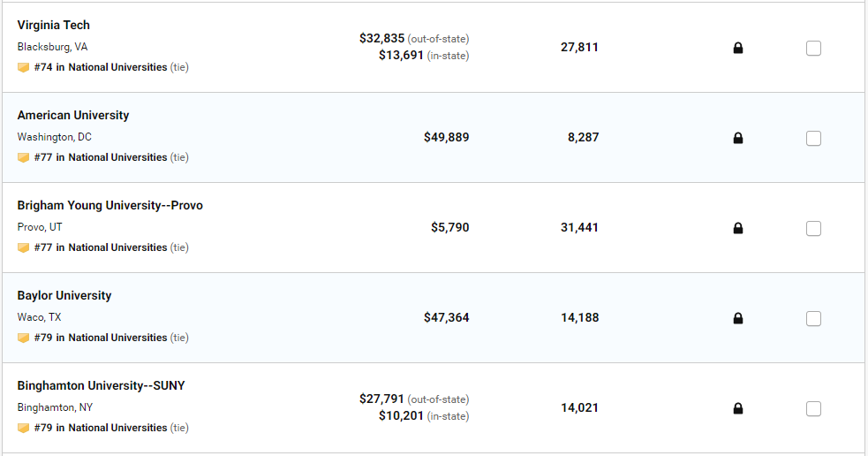The image size is (868, 456).
Task: Enable the Baylor University checkbox
Action: click(813, 318)
